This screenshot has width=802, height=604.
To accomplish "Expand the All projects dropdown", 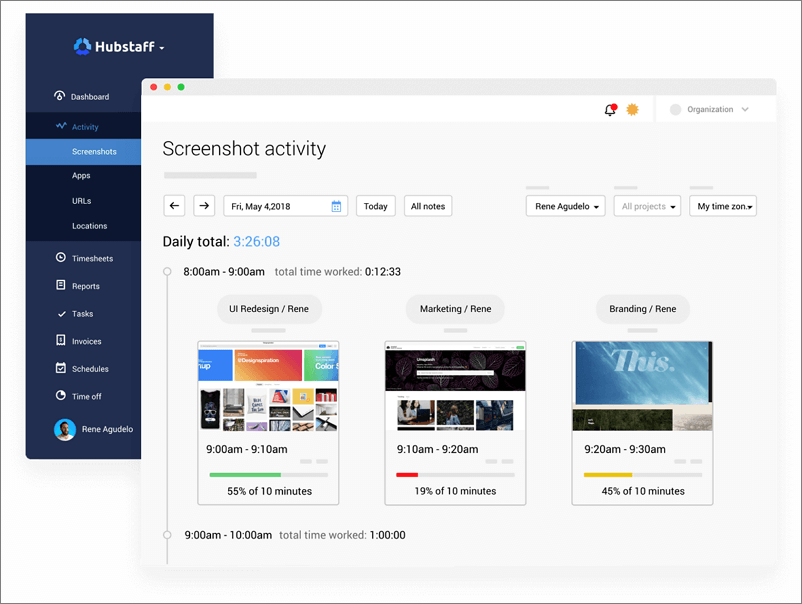I will point(647,206).
